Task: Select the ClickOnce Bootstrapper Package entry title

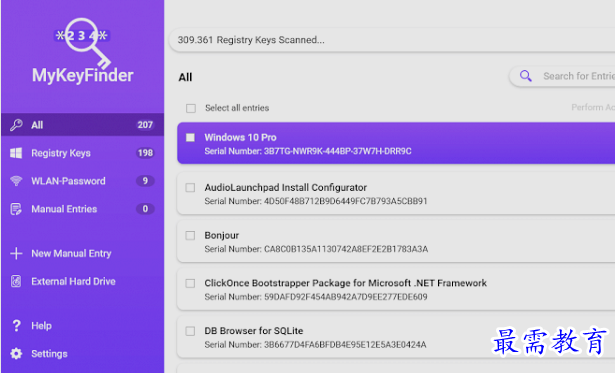Action: pos(346,283)
